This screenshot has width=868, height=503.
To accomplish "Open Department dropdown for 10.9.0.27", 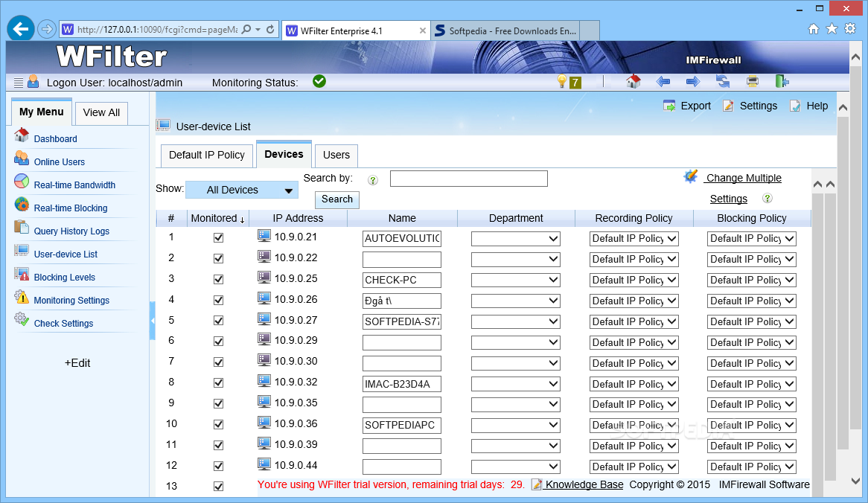I will (515, 321).
